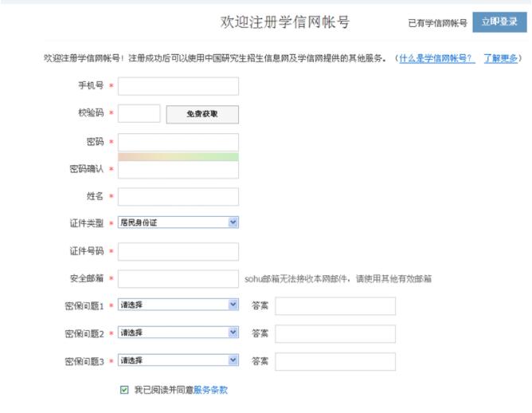Open the 什么是学信网帐号? link

(x=436, y=58)
